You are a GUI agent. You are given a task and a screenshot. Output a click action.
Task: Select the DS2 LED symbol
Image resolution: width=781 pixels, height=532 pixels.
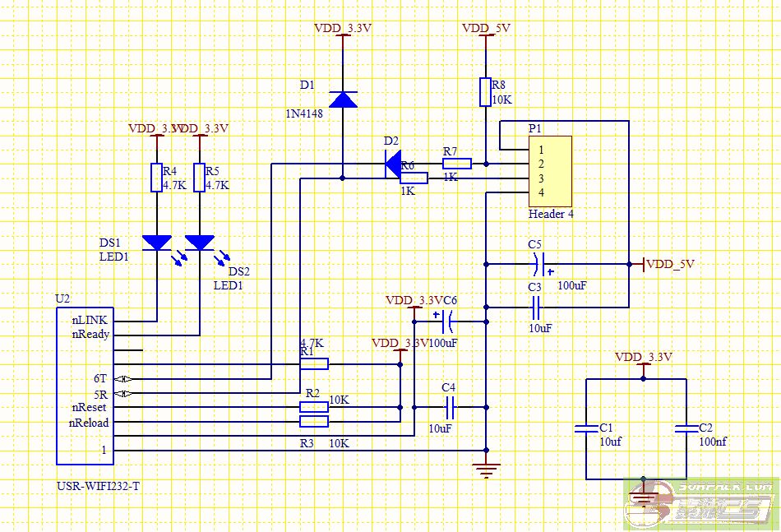pos(199,243)
